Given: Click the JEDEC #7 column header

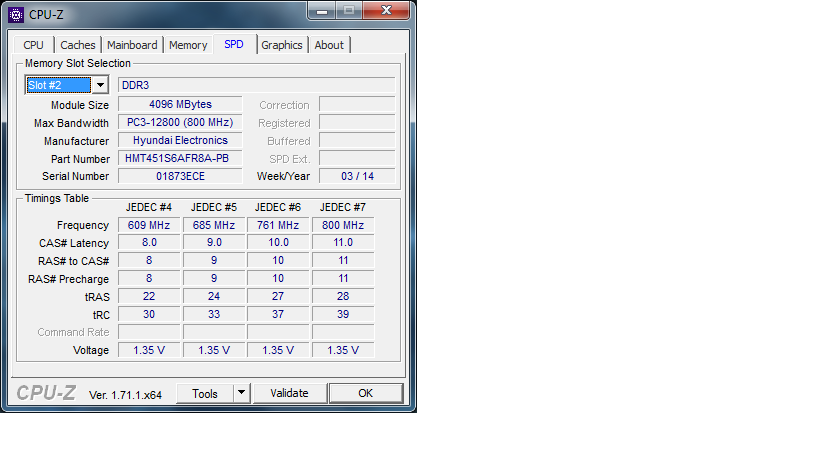Looking at the screenshot, I should pos(343,207).
